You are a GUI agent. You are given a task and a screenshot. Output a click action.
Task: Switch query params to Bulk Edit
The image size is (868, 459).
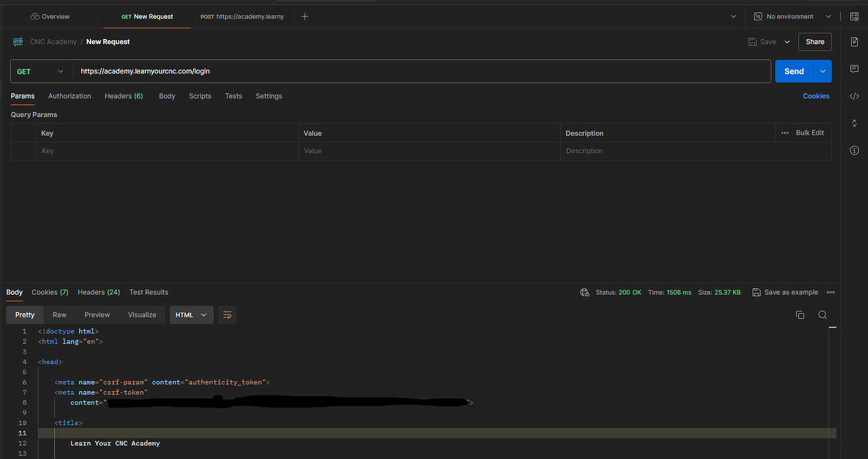(810, 133)
